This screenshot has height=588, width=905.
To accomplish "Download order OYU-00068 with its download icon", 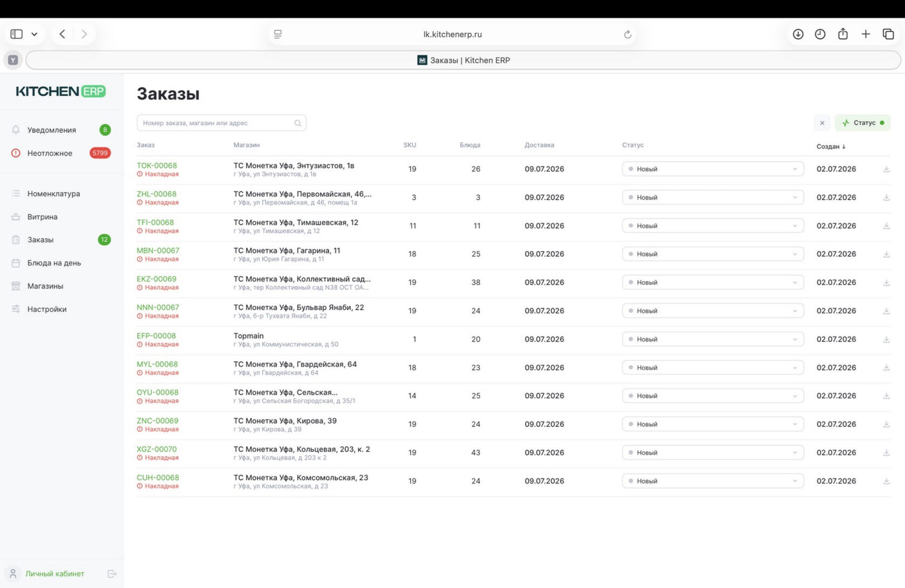I will click(x=886, y=396).
